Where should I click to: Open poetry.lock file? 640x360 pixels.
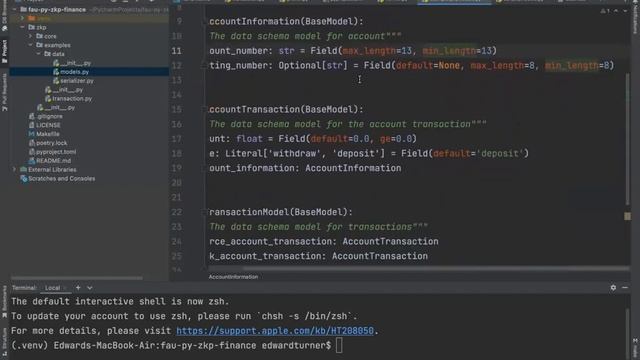click(x=51, y=143)
